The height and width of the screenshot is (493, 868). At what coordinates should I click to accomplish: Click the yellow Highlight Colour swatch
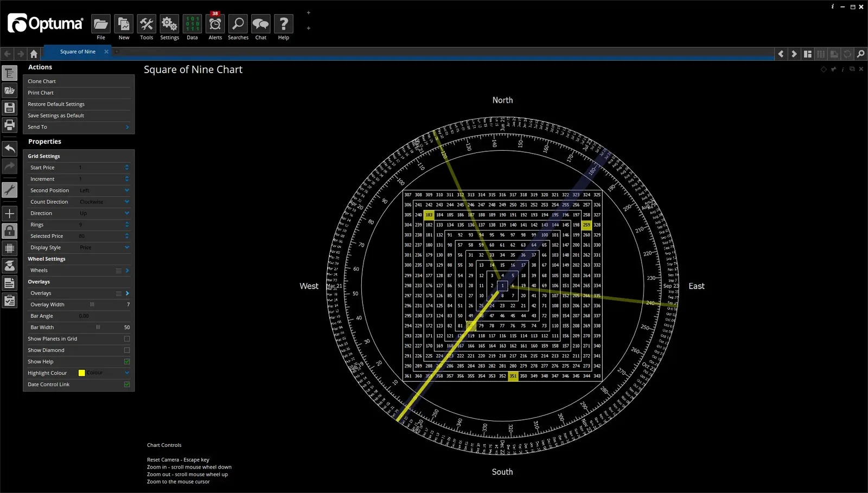click(81, 373)
